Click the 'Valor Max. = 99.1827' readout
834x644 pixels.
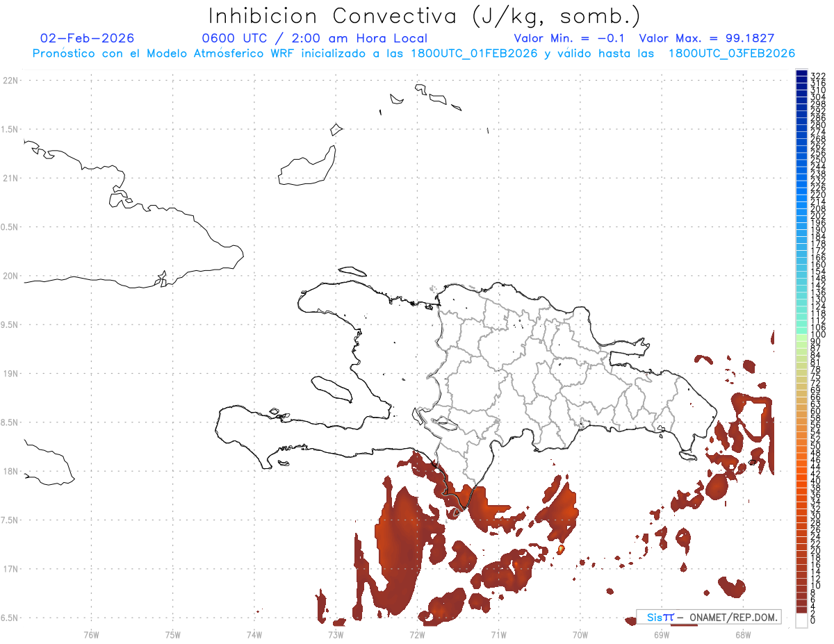pos(707,38)
